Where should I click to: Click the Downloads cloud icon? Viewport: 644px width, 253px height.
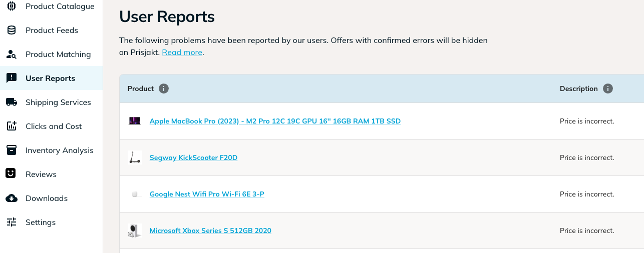point(12,198)
